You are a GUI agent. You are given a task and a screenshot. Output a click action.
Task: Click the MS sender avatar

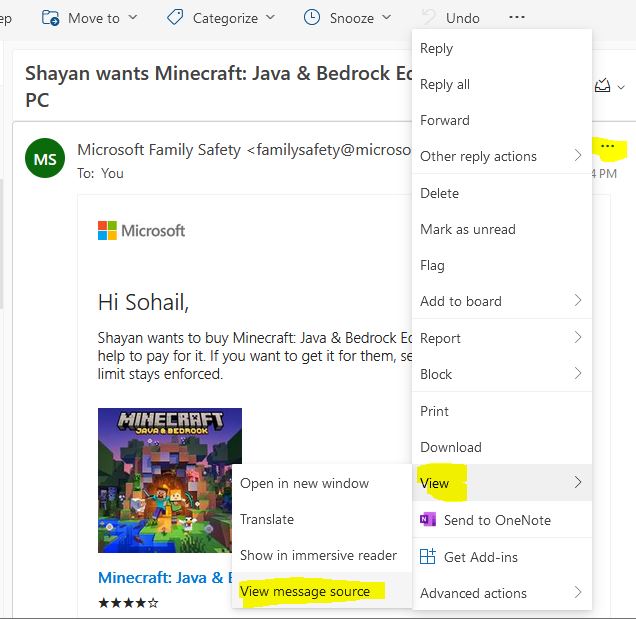point(45,158)
